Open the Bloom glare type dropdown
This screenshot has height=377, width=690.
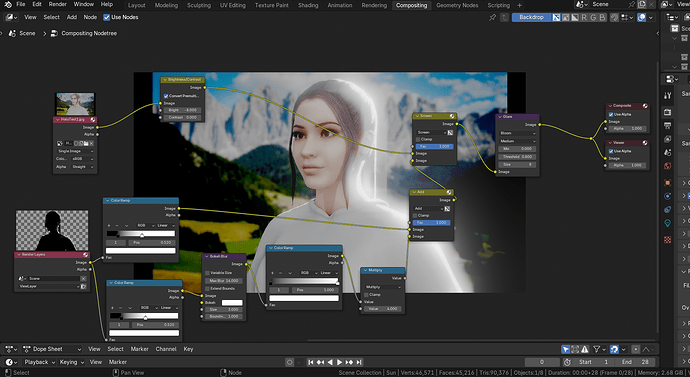[x=518, y=133]
